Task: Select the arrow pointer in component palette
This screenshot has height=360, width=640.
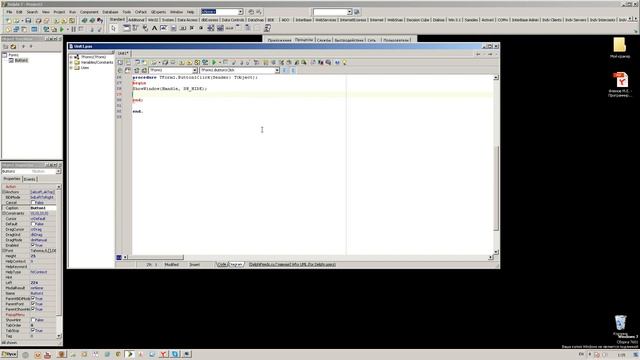Action: [x=113, y=28]
